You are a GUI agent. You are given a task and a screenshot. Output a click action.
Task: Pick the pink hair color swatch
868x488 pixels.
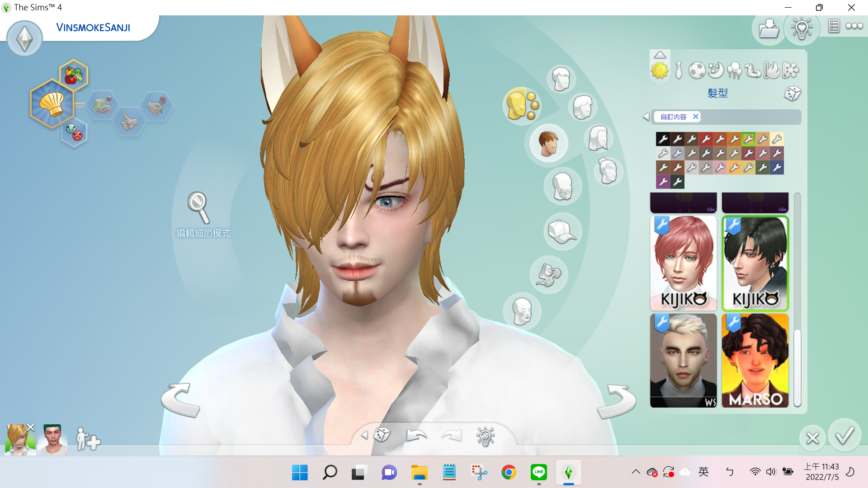(720, 168)
